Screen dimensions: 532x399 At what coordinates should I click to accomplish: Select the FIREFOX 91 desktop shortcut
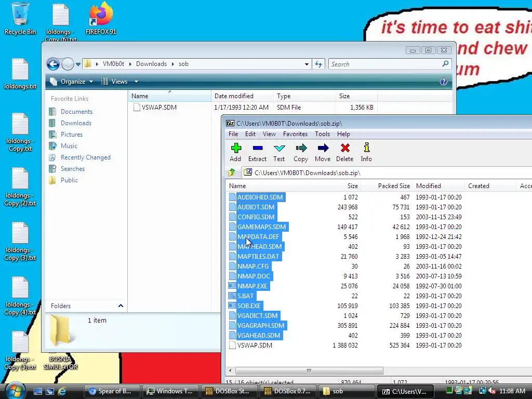101,19
